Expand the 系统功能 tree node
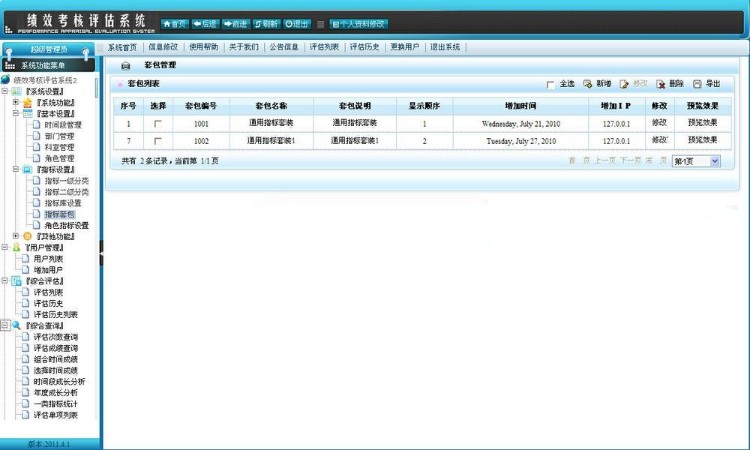750x450 pixels. point(16,102)
